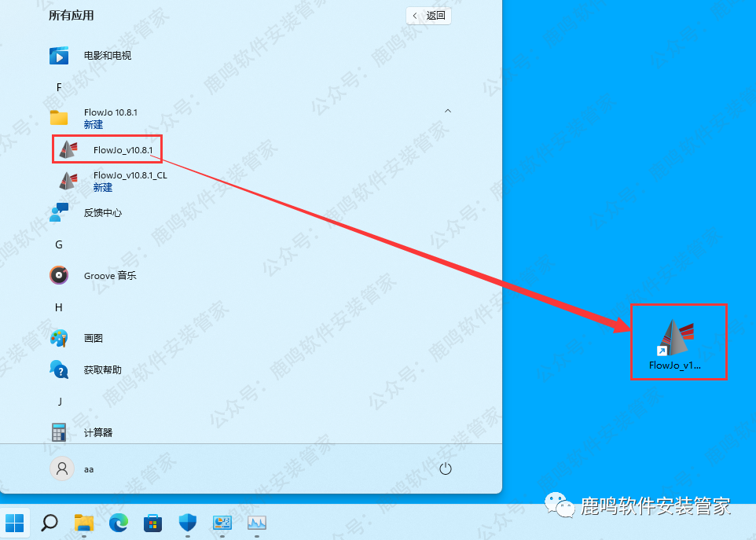756x540 pixels.
Task: Click the 计算器 label
Action: point(98,432)
